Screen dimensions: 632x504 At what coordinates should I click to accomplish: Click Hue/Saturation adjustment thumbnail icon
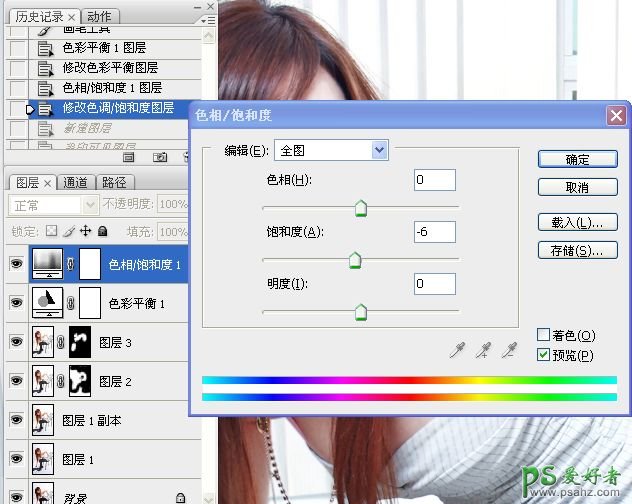48,264
